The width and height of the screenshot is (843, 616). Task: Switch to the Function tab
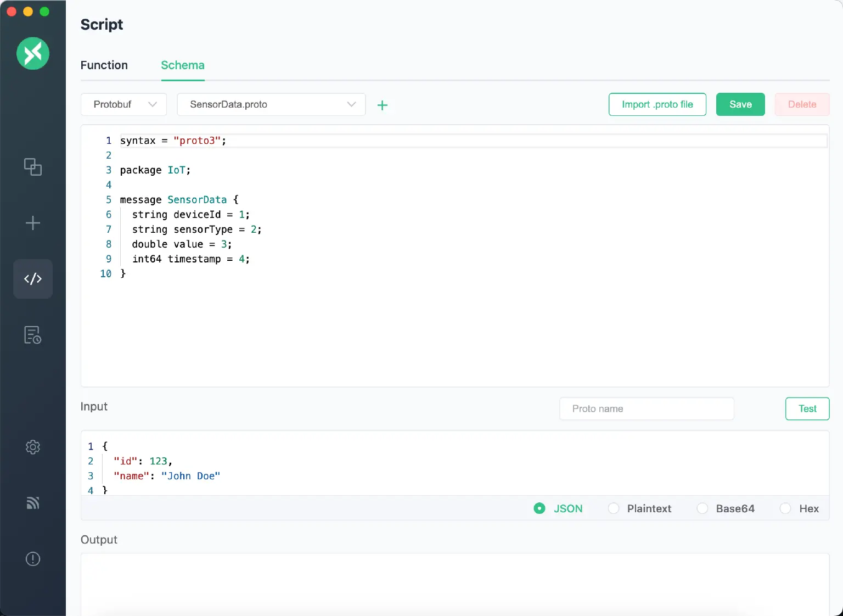pyautogui.click(x=104, y=65)
